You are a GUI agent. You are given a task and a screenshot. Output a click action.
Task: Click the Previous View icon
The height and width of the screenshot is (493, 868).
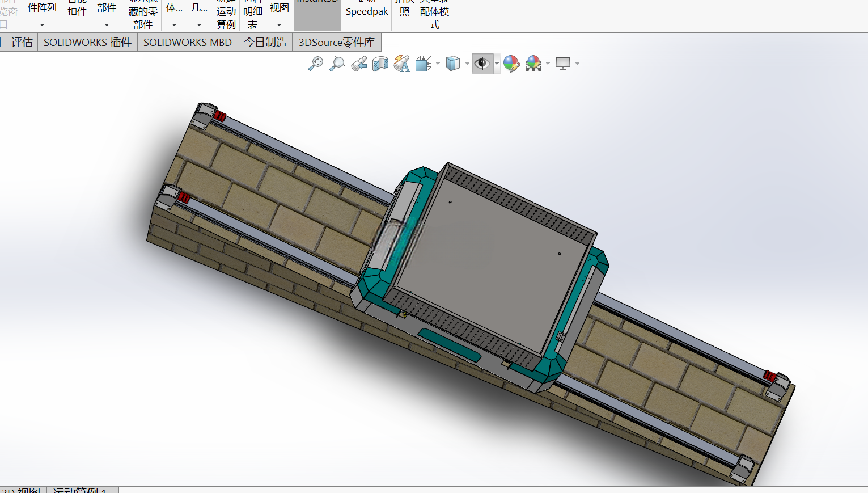pyautogui.click(x=359, y=64)
